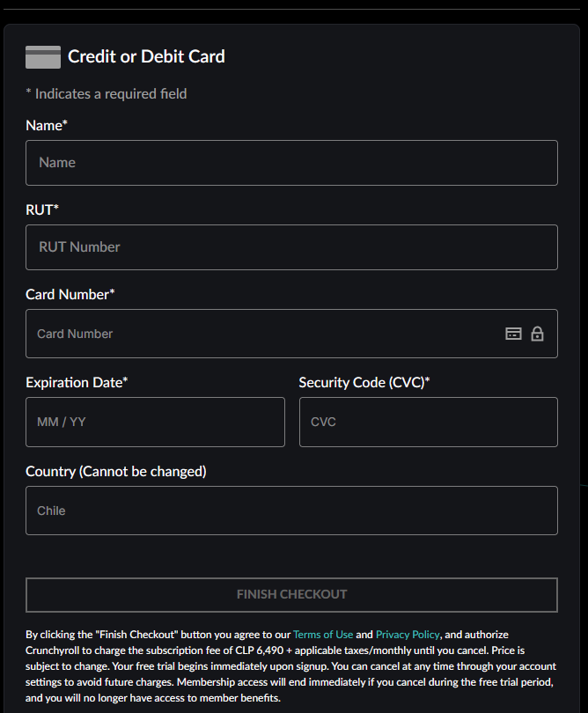Focus the MM / YY expiration field

coord(155,422)
